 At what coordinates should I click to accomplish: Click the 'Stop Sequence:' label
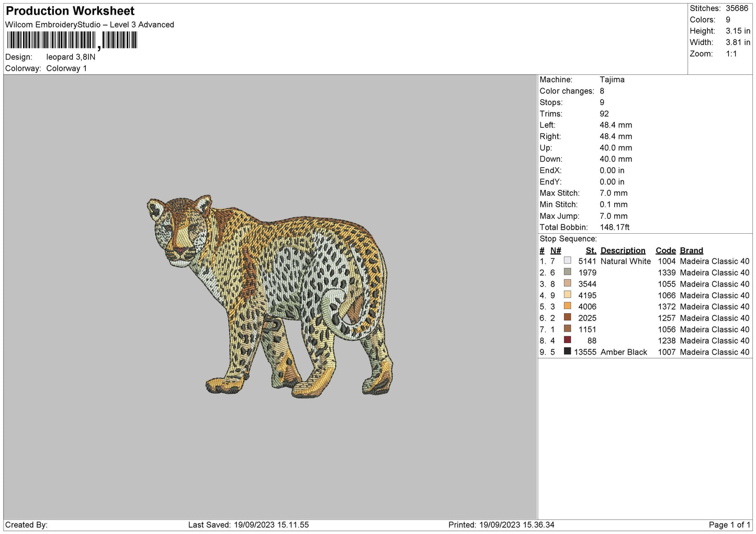point(568,239)
